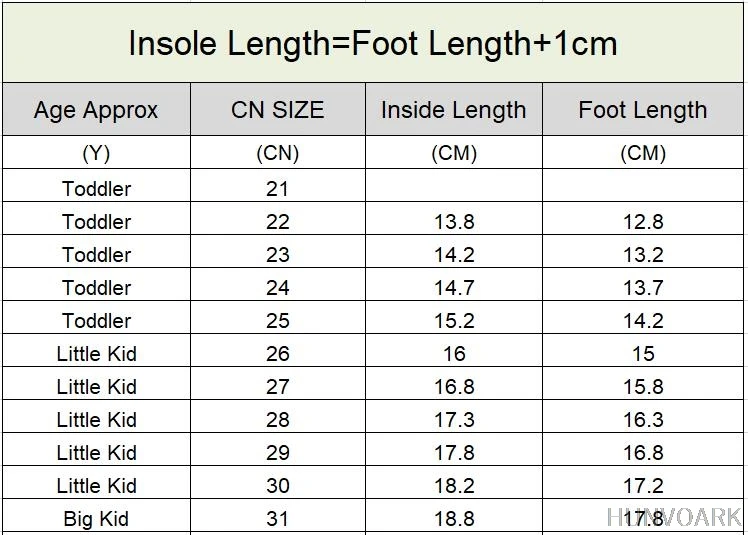Image resolution: width=748 pixels, height=535 pixels.
Task: Click the Insole Length title banner
Action: click(x=373, y=43)
